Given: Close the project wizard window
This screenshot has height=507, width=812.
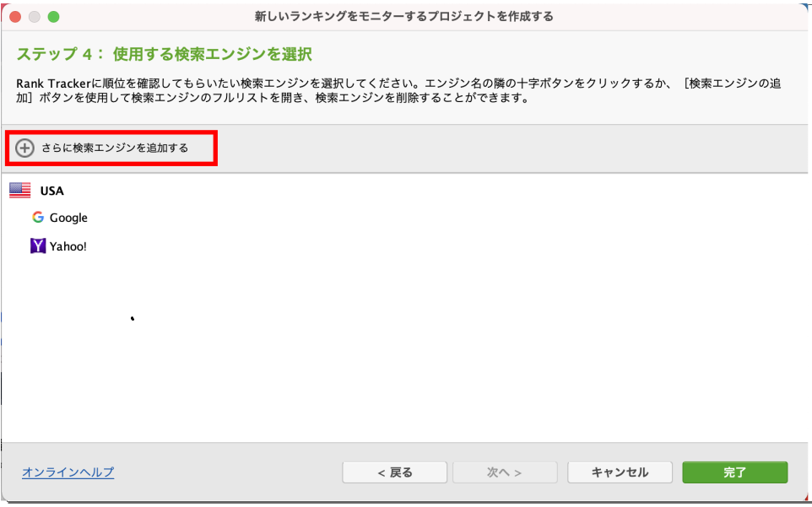Looking at the screenshot, I should tap(15, 17).
